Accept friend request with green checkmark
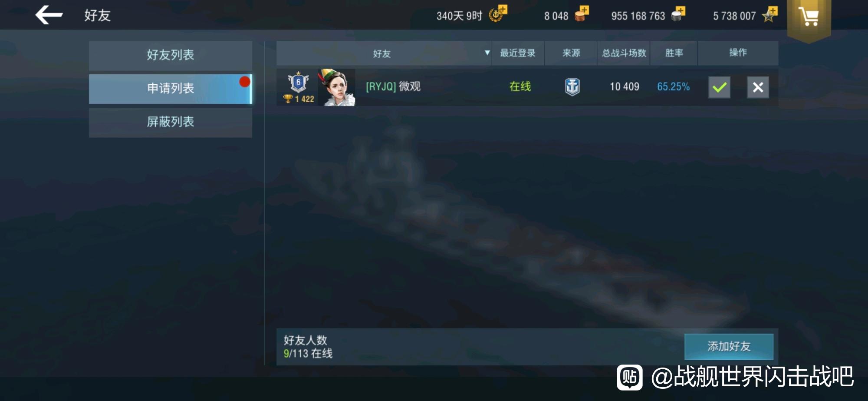Image resolution: width=868 pixels, height=401 pixels. (719, 87)
